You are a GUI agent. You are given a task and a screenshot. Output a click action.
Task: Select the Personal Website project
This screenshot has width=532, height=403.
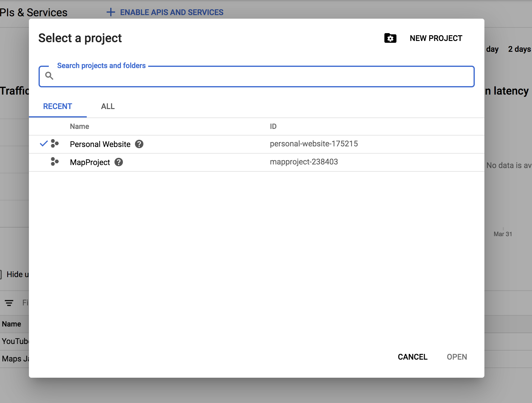256,144
